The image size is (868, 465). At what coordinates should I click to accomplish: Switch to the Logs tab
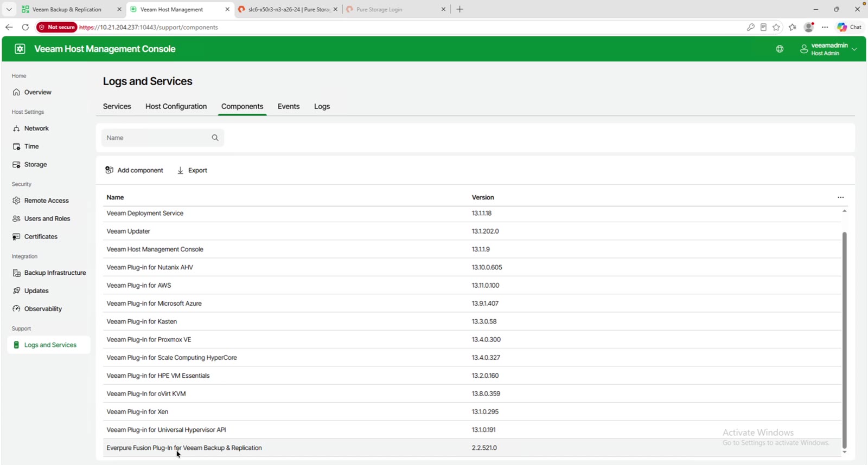pyautogui.click(x=322, y=106)
